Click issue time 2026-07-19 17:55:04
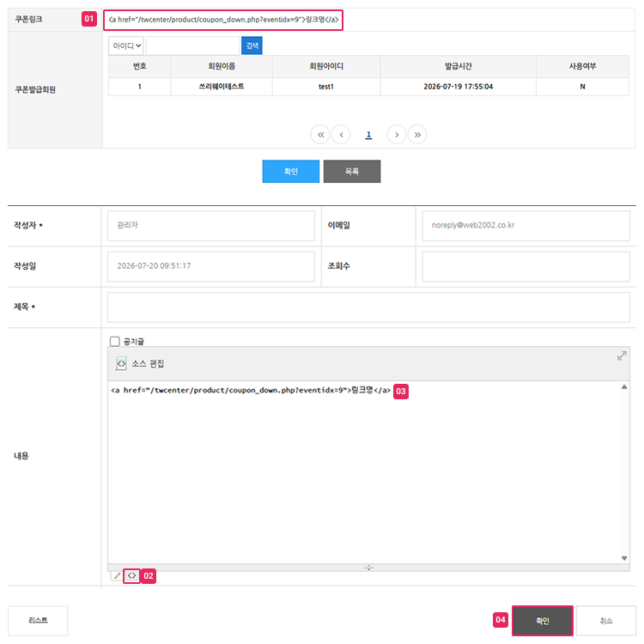Screen dimensions: 644x644 tap(459, 87)
